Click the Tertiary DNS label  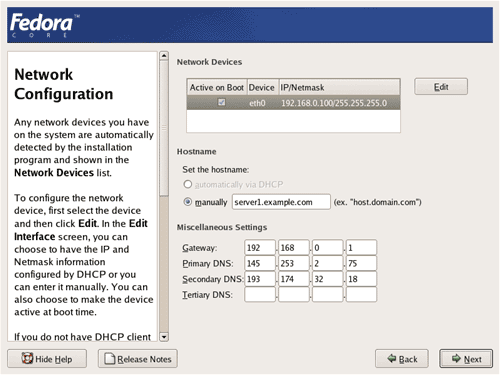207,295
